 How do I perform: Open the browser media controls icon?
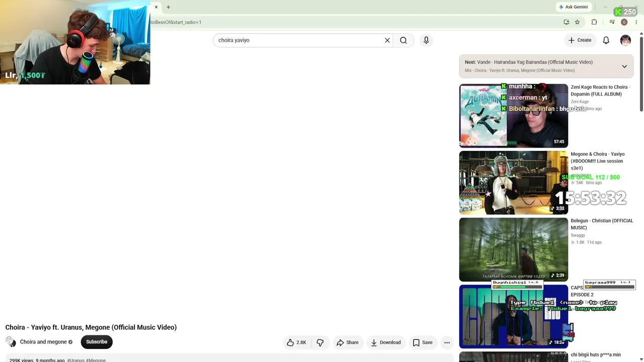point(612,22)
